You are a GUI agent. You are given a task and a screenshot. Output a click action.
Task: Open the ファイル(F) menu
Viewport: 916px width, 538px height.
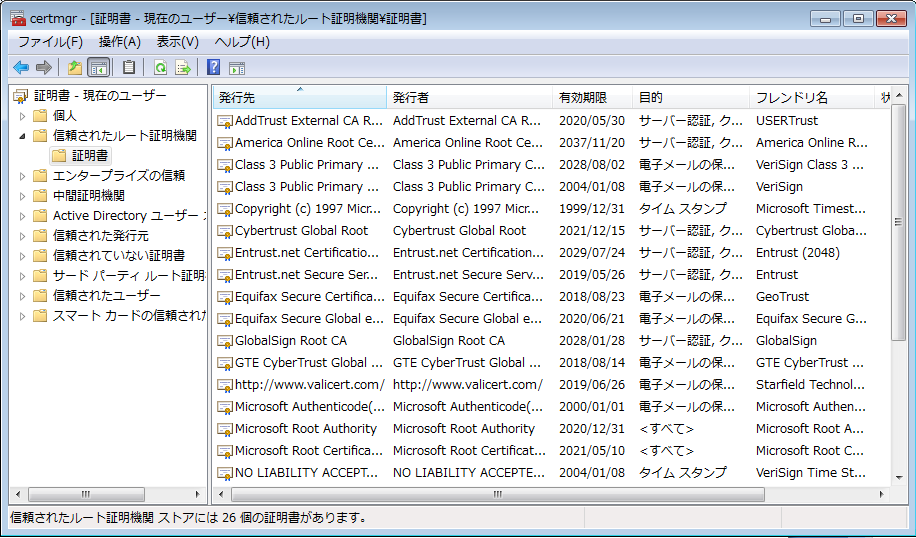pyautogui.click(x=51, y=42)
